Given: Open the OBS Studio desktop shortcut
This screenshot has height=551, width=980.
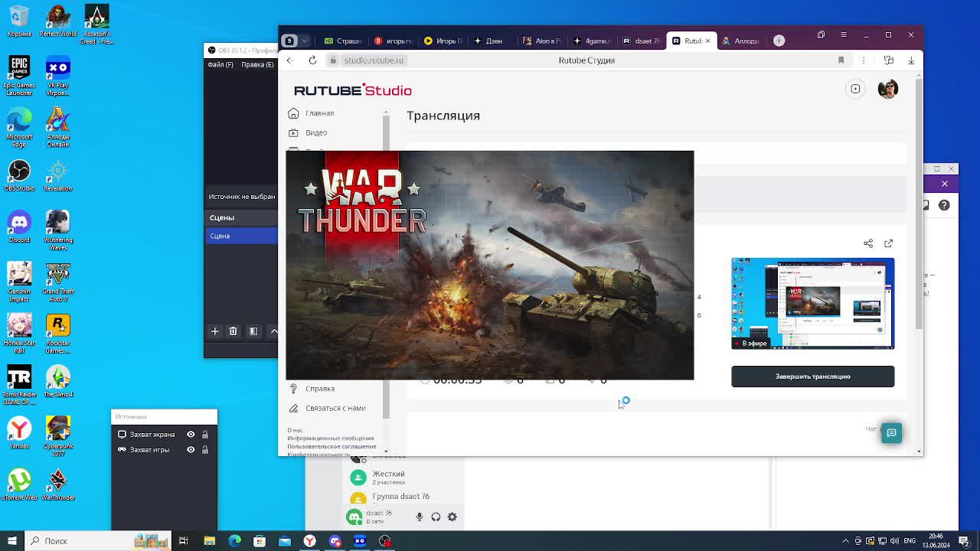Looking at the screenshot, I should point(19,176).
